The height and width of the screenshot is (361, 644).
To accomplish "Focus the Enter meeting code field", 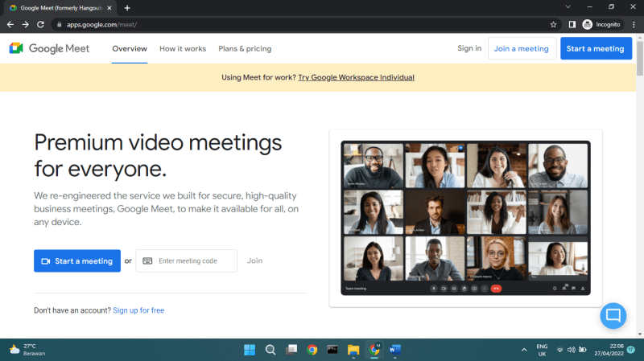I will (x=187, y=261).
